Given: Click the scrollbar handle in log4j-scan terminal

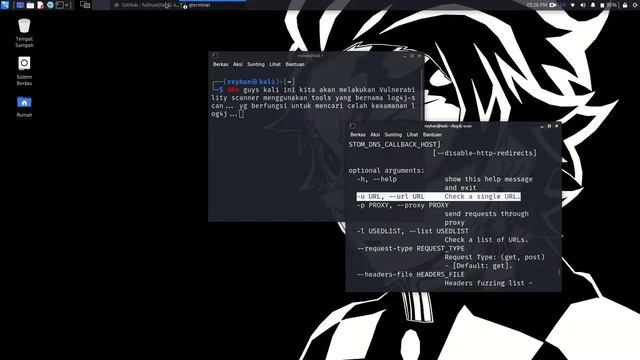Looking at the screenshot, I should pyautogui.click(x=558, y=271).
